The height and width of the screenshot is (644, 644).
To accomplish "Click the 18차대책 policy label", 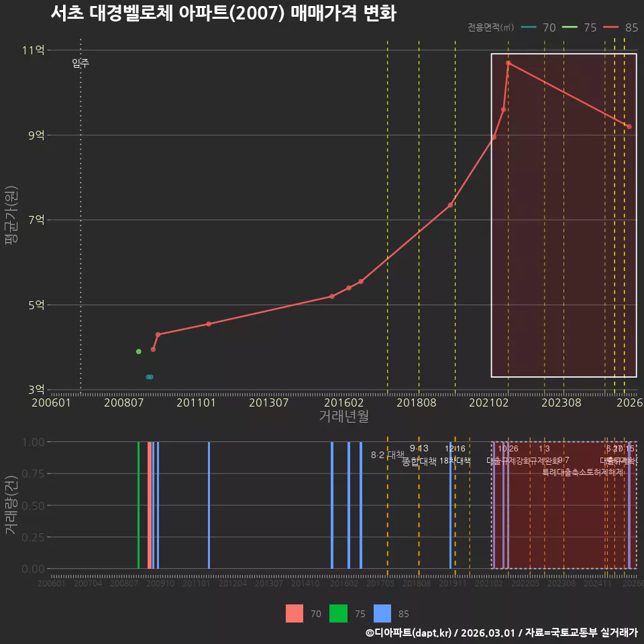I will [x=455, y=461].
